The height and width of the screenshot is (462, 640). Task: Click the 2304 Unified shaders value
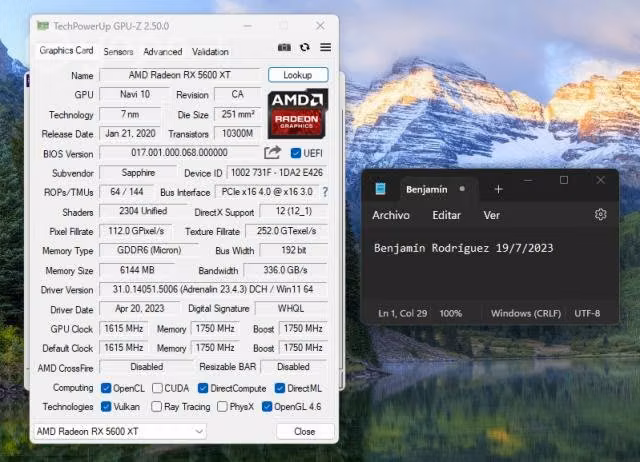(x=143, y=211)
